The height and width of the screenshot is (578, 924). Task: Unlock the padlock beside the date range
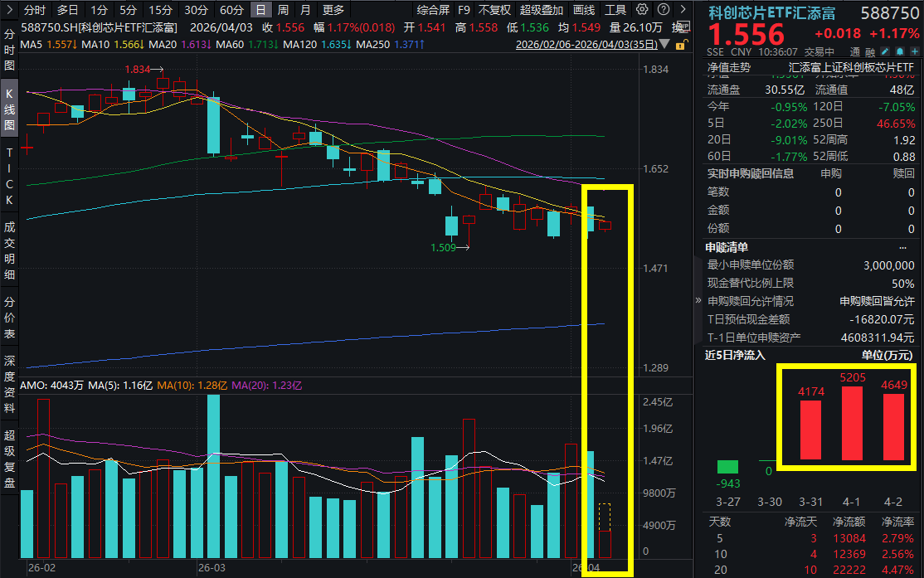[x=681, y=46]
